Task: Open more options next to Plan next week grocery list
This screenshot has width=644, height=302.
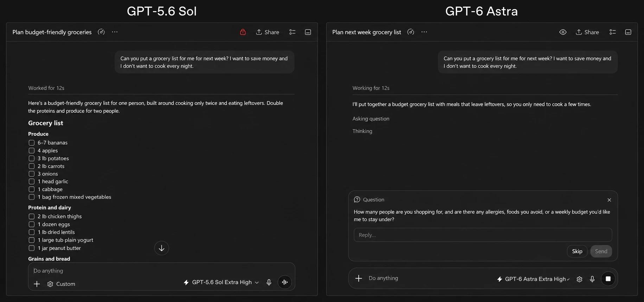Action: click(424, 32)
